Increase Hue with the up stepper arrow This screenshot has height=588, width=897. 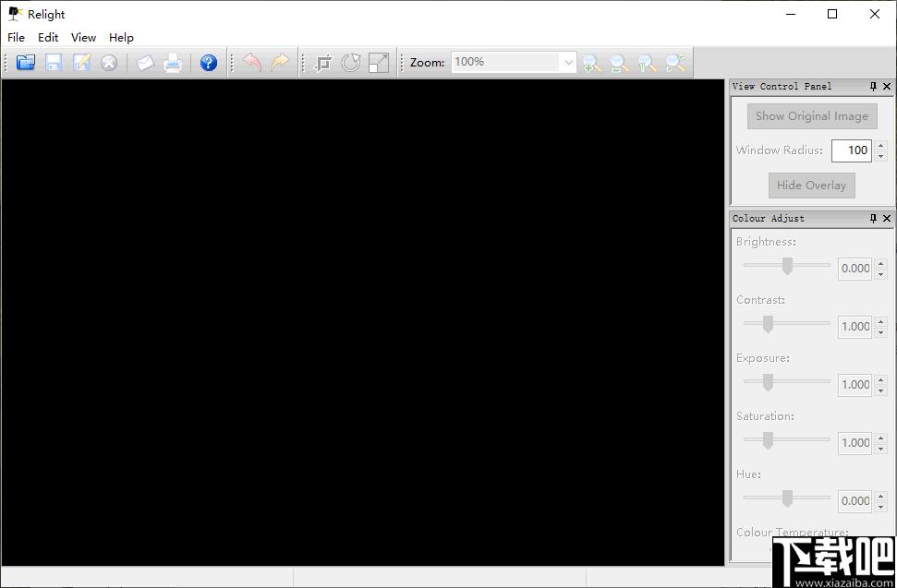[881, 496]
